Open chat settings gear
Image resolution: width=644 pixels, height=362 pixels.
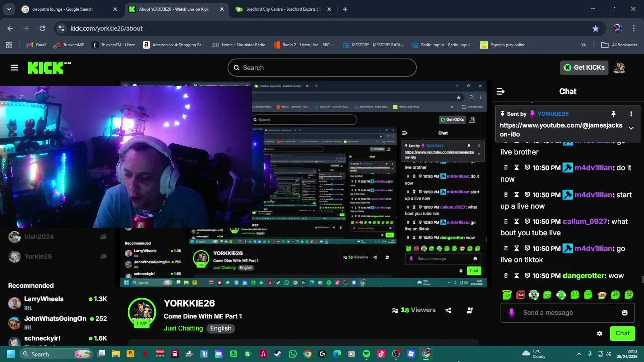click(599, 334)
